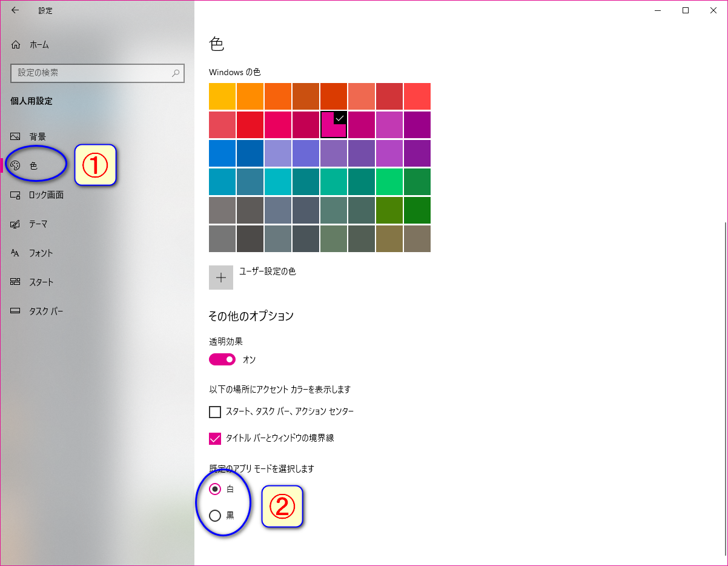Click the Themes (テーマ) icon
728x566 pixels.
(x=16, y=224)
